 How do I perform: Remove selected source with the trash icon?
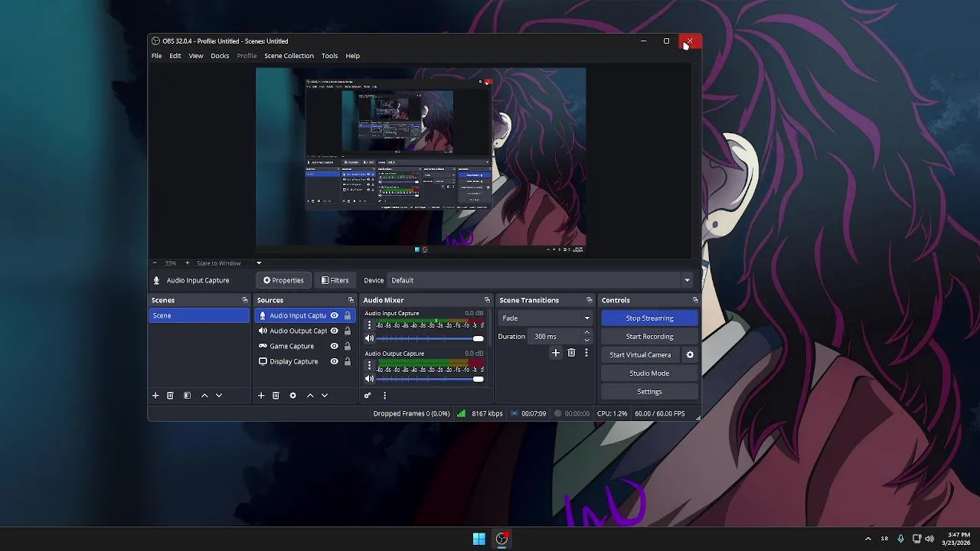click(x=276, y=396)
